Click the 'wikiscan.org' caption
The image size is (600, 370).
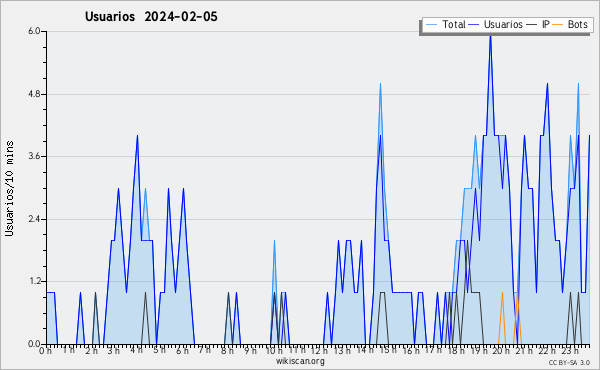300,361
